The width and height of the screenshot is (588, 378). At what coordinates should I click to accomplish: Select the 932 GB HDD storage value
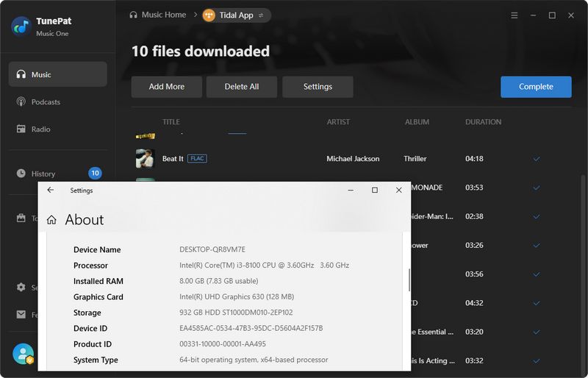click(x=236, y=313)
